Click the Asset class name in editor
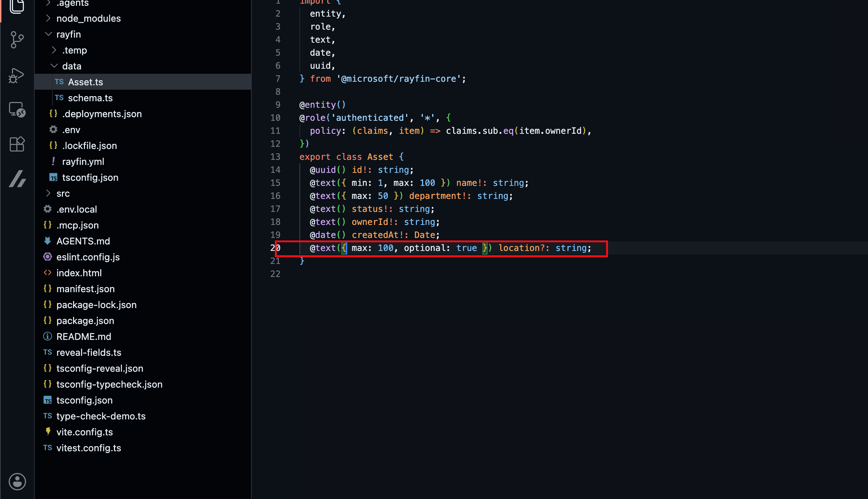 pyautogui.click(x=380, y=157)
